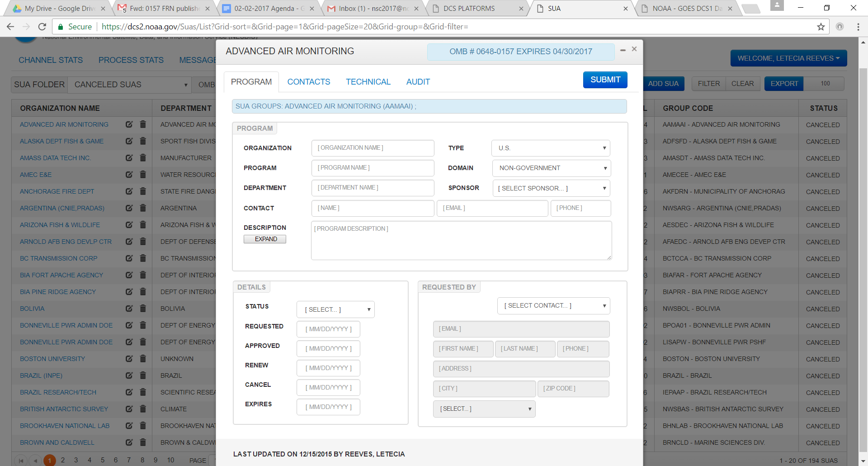Edit the ADVANCED AIR MONITORING row

click(129, 124)
